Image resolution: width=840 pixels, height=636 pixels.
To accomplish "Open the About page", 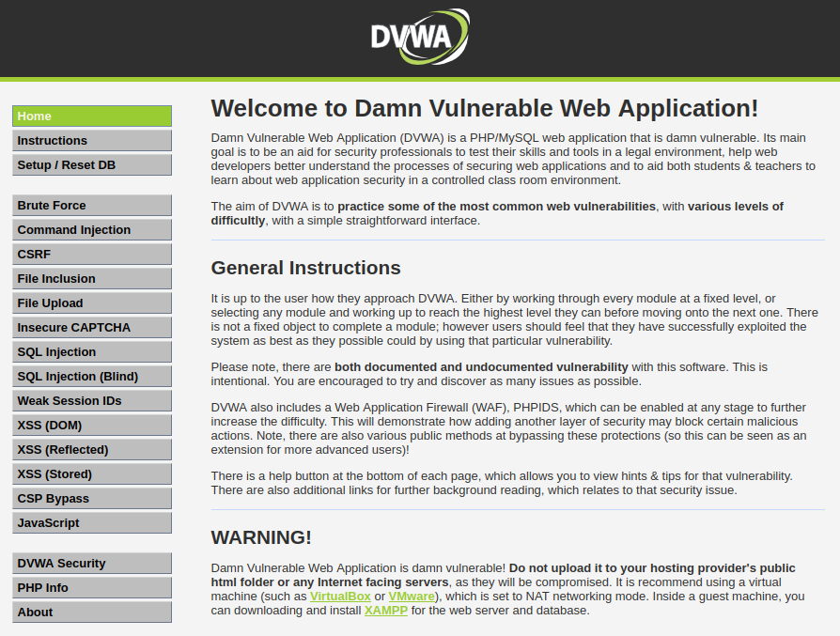I will tap(92, 612).
